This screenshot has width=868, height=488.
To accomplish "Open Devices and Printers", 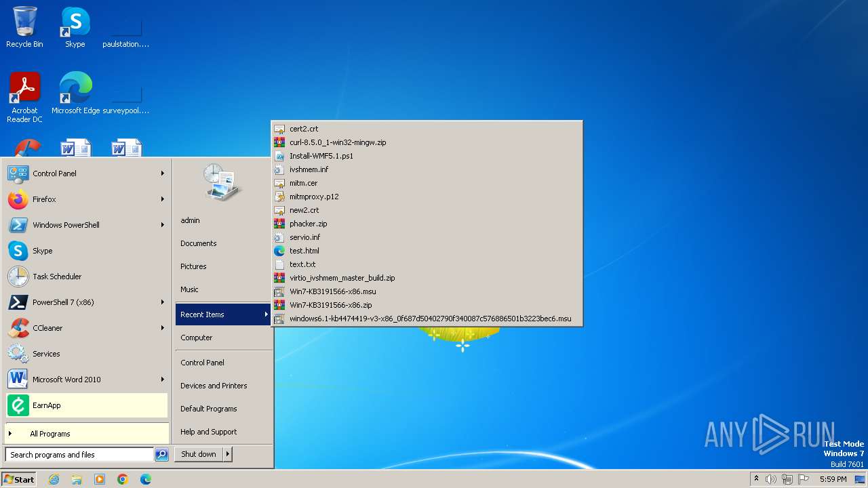I will point(214,386).
